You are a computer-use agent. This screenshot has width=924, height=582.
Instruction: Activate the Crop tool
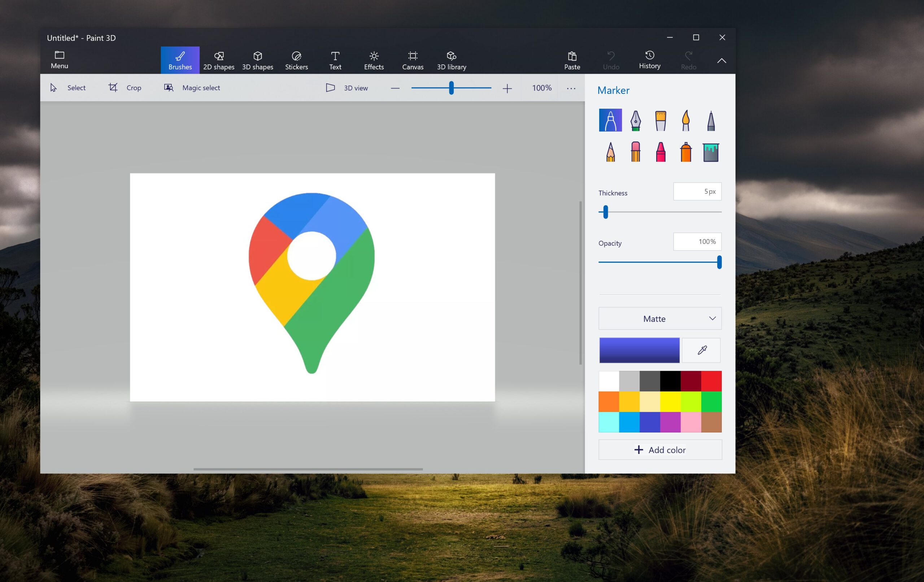pyautogui.click(x=125, y=87)
